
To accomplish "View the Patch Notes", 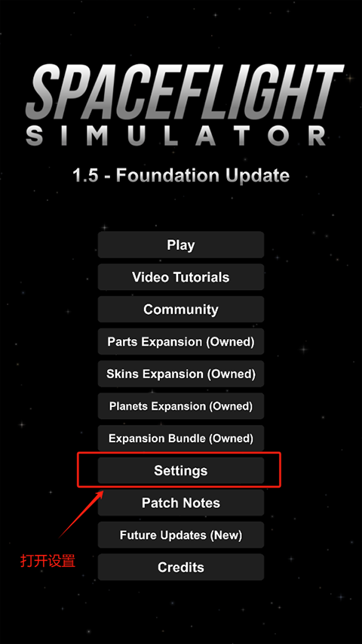I will [180, 503].
